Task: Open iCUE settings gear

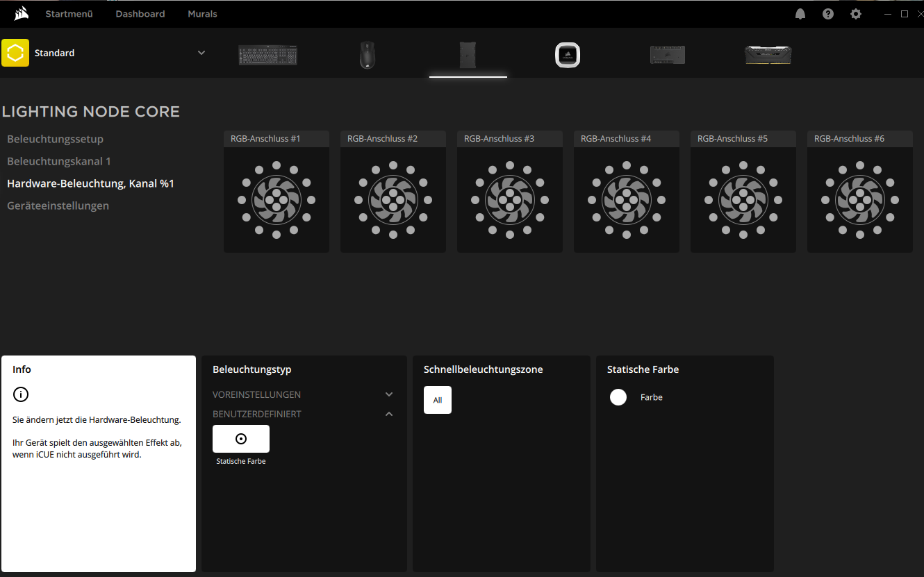Action: (x=856, y=14)
